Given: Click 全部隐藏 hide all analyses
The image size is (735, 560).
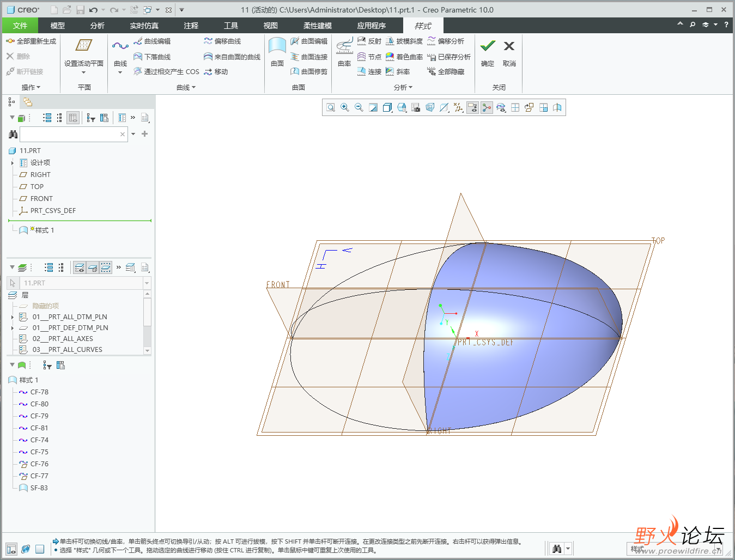Looking at the screenshot, I should point(446,71).
